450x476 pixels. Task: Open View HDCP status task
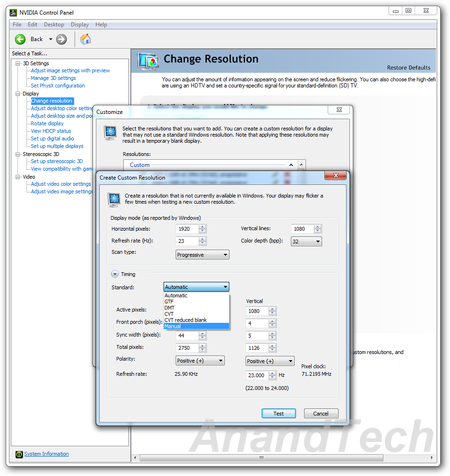coord(51,131)
